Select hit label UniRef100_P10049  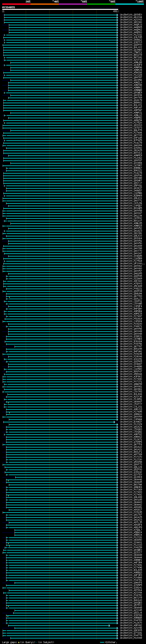(x=131, y=638)
